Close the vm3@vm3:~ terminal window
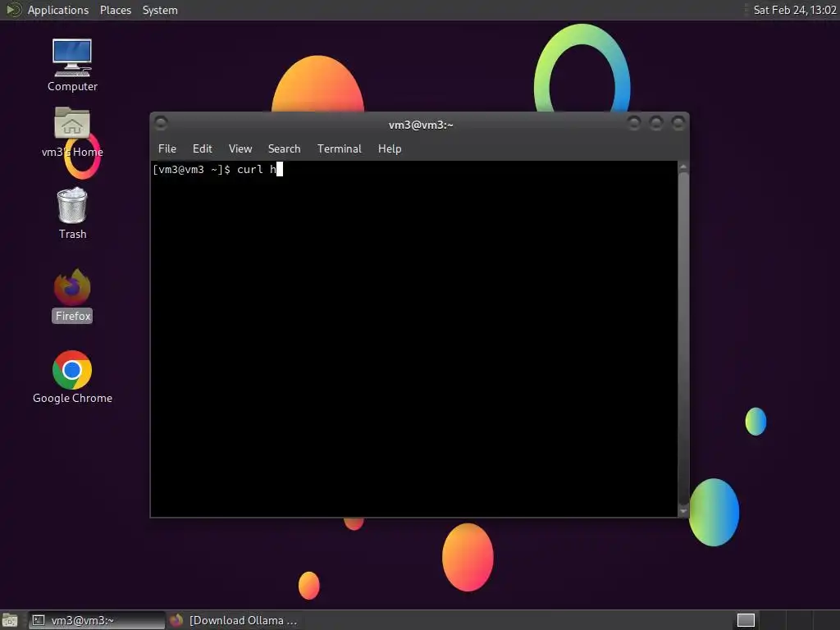Screen dimensions: 840x630 tap(678, 123)
